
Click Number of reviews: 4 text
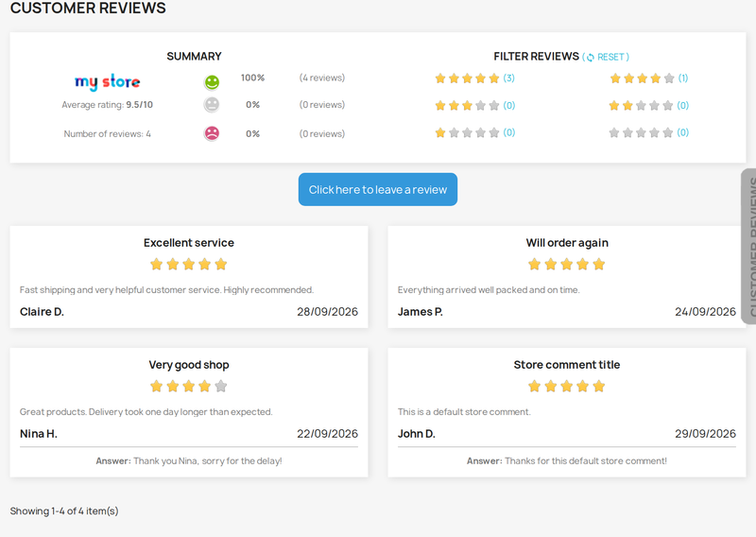tap(107, 133)
